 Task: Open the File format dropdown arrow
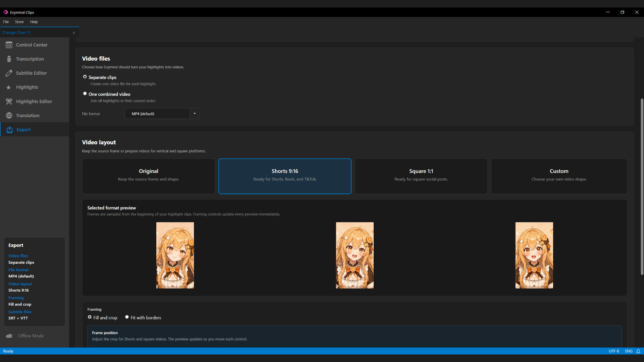[195, 114]
